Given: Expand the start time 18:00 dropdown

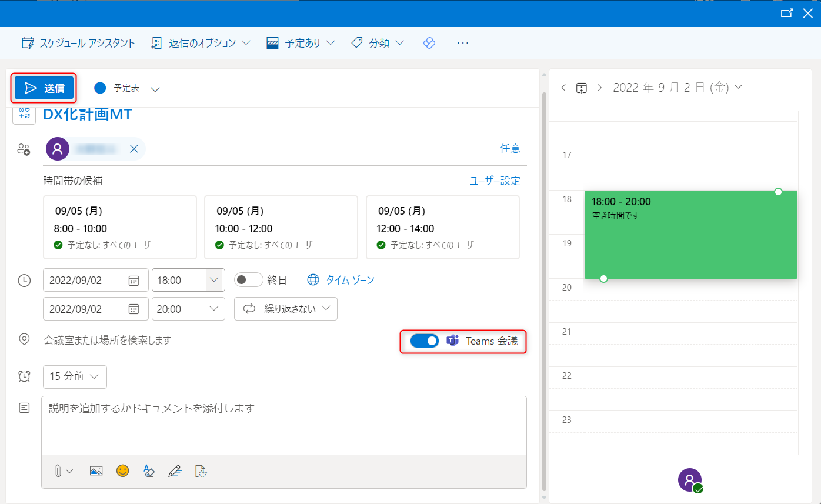Looking at the screenshot, I should pyautogui.click(x=214, y=280).
